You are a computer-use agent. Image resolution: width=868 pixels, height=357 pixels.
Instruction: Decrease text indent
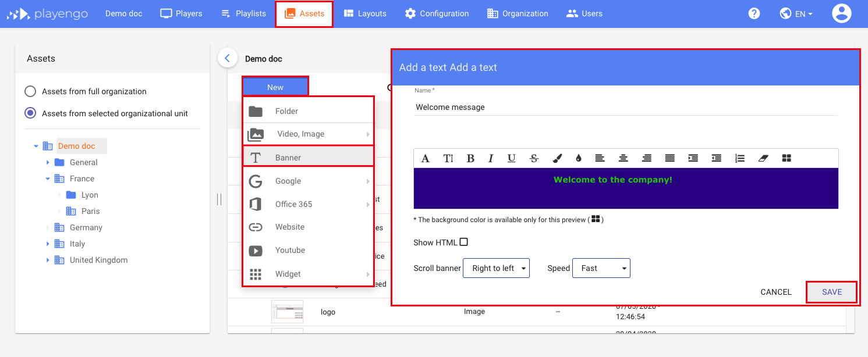pos(717,158)
